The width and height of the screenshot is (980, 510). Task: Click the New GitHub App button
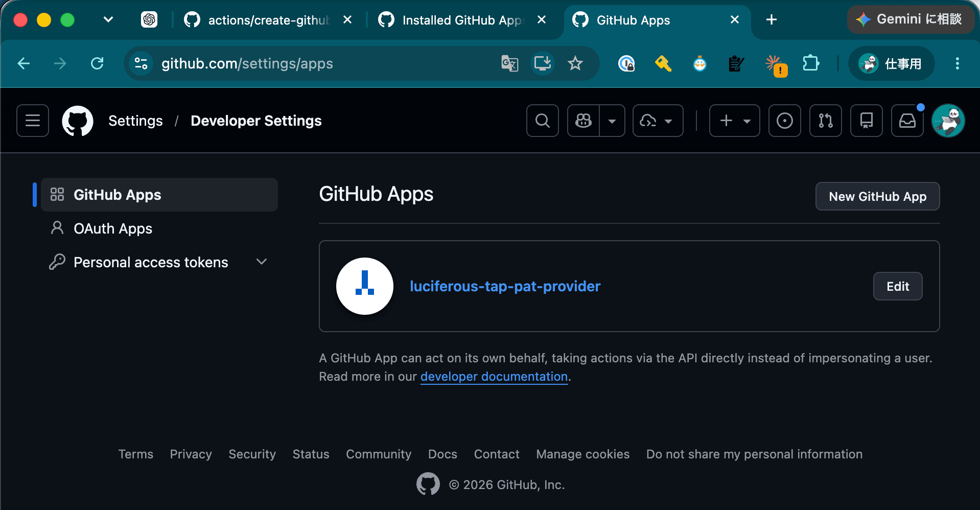click(877, 196)
